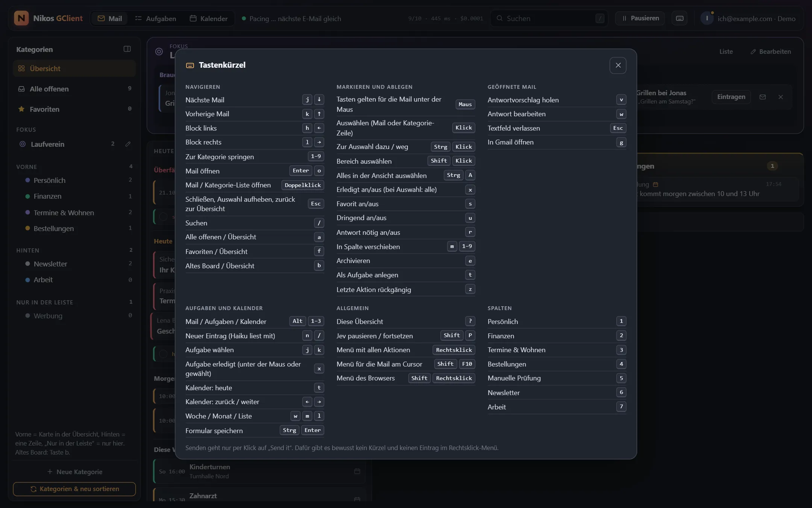812x508 pixels.
Task: Switch to the Aufgaben tab
Action: (156, 18)
